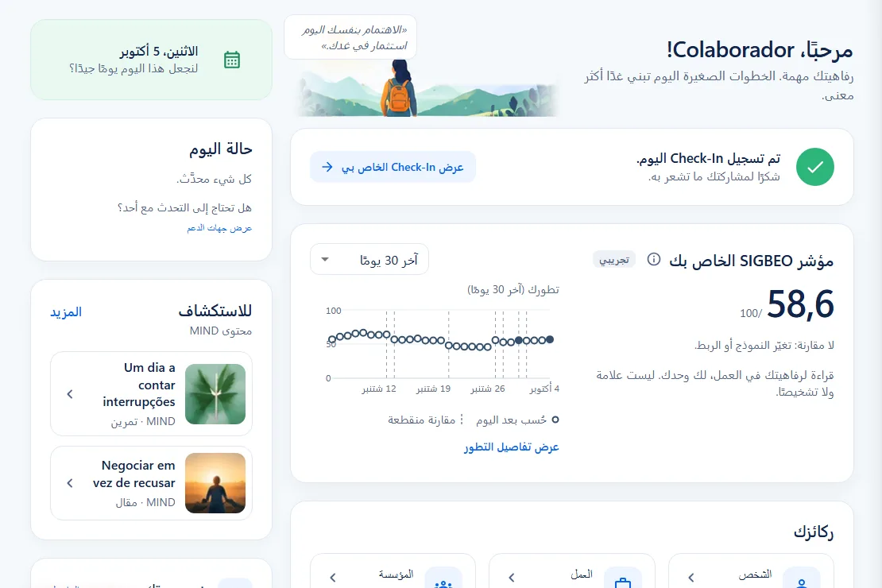Click the مقال · MIND label

[x=145, y=502]
